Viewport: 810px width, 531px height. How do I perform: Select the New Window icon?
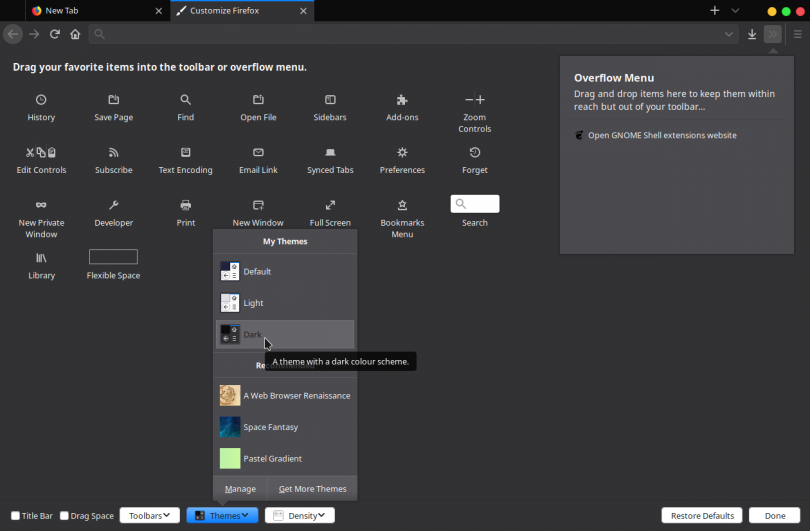click(258, 205)
